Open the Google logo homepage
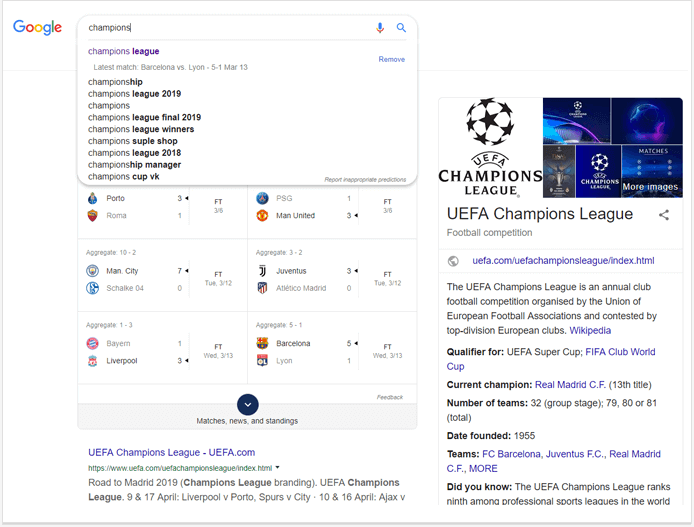This screenshot has height=527, width=694. click(x=38, y=27)
